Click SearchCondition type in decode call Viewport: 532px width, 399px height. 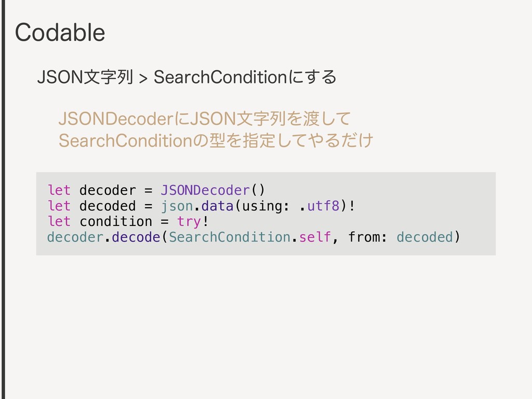[x=230, y=237]
